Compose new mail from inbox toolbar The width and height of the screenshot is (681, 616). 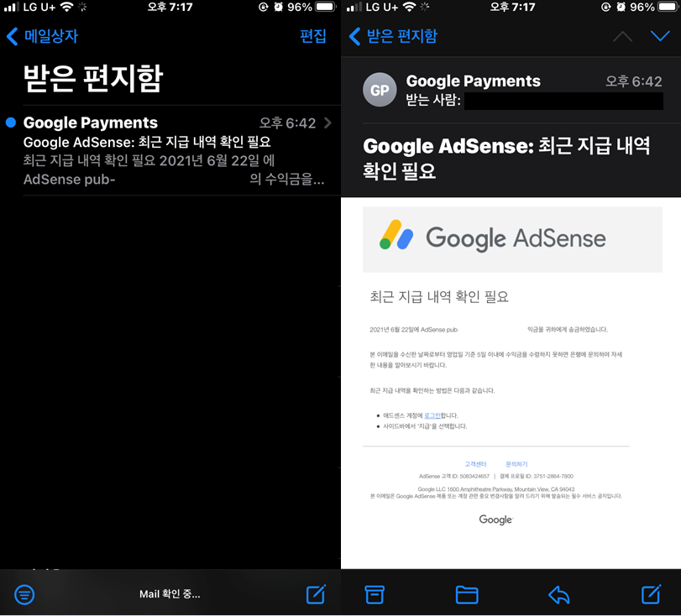[x=316, y=594]
